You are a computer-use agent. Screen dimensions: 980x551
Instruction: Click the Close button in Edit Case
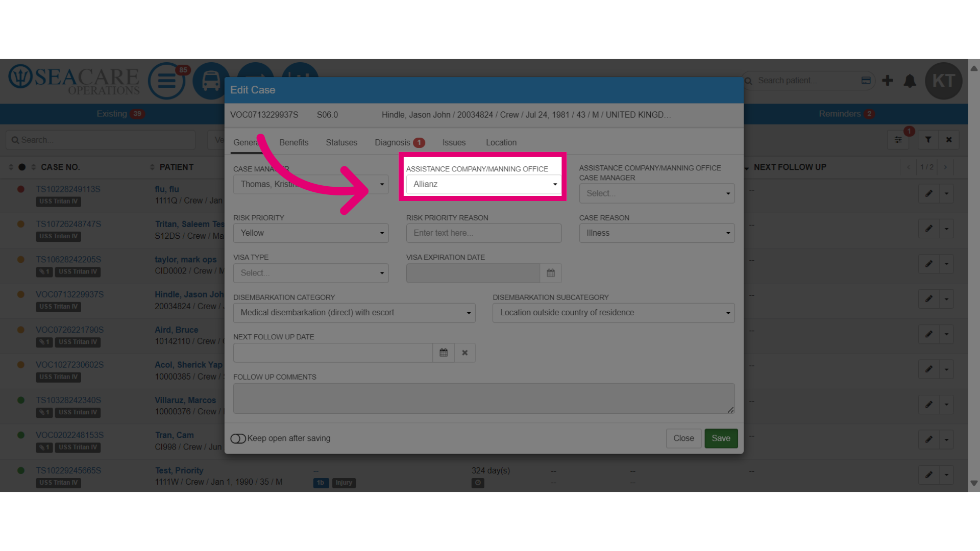683,438
